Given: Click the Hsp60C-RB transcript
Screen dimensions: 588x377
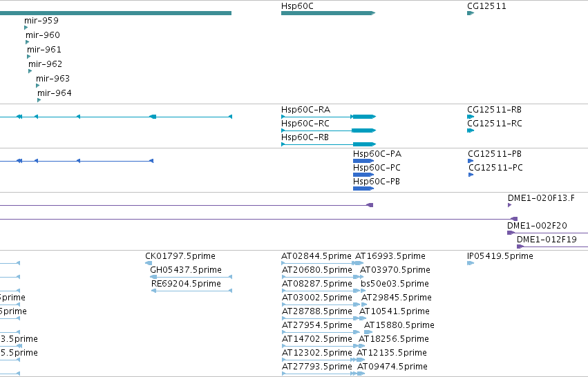Looking at the screenshot, I should [x=328, y=144].
